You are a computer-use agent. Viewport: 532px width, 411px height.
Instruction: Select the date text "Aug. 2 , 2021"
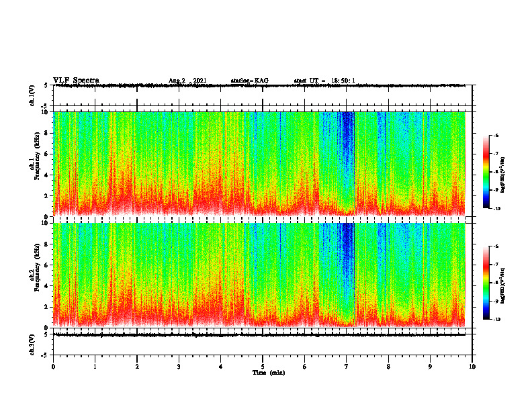(187, 81)
